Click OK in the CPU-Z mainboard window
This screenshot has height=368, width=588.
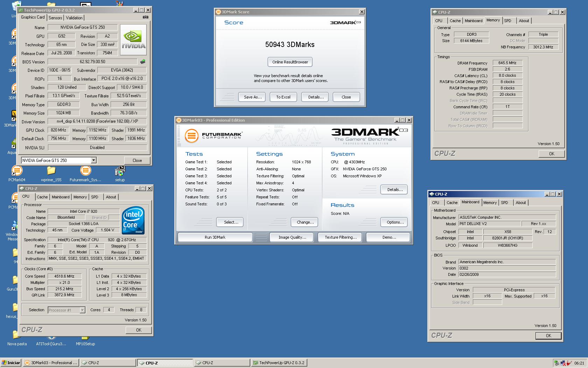[548, 336]
